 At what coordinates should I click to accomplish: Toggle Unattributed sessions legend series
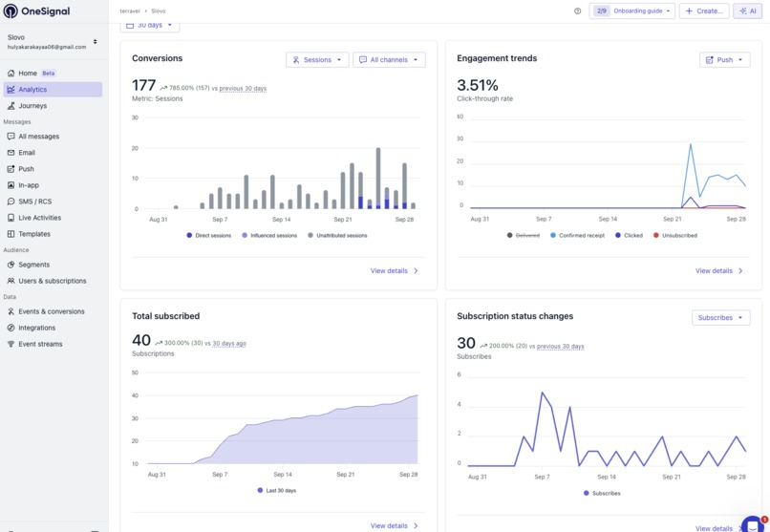click(x=337, y=236)
